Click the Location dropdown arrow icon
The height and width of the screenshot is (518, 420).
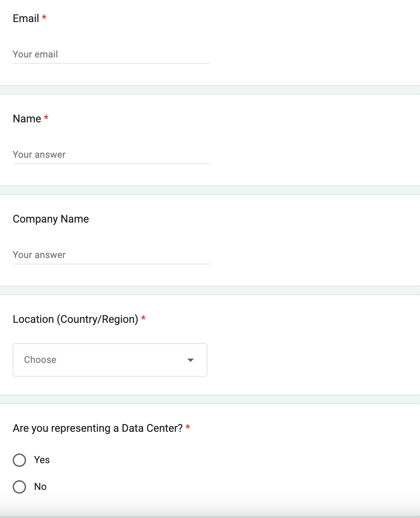point(191,360)
